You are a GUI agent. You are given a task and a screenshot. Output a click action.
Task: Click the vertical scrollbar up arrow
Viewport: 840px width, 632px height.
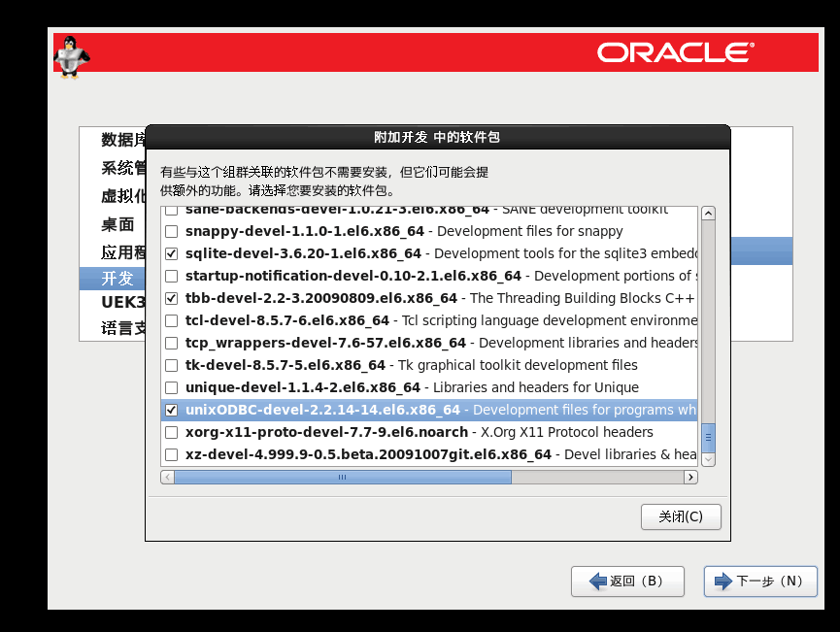point(708,214)
